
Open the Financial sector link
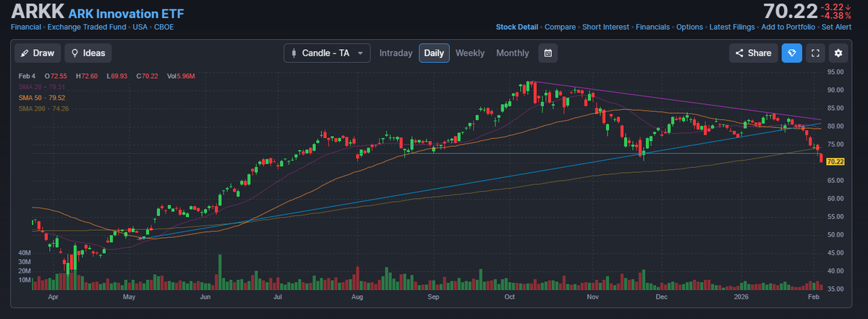coord(26,27)
